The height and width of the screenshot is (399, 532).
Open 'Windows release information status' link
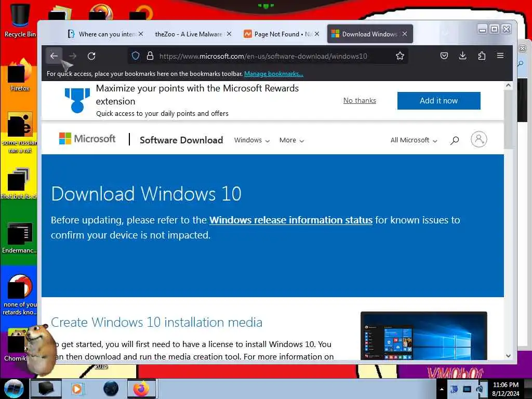tap(291, 220)
